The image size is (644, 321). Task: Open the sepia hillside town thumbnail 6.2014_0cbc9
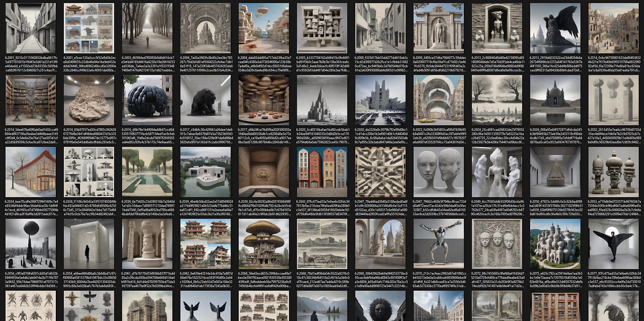tap(613, 28)
